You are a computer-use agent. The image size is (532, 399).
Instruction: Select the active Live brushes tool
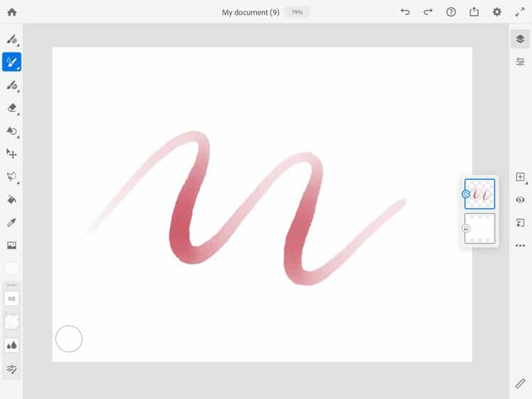12,62
